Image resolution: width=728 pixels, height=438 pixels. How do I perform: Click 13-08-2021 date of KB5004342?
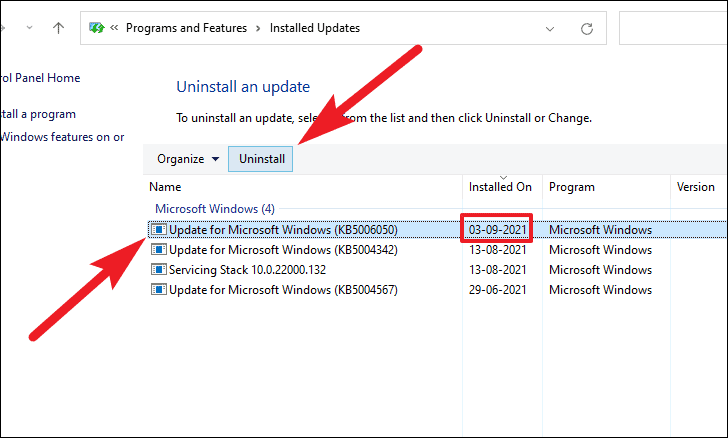[x=498, y=250]
